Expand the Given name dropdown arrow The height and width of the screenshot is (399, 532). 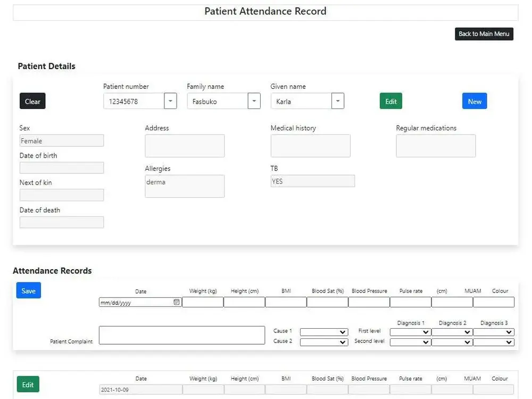[338, 101]
